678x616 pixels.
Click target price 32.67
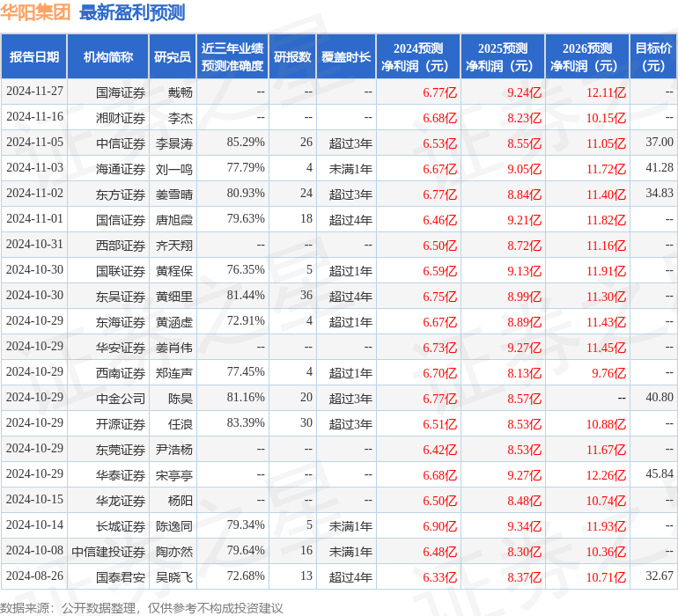pos(660,576)
